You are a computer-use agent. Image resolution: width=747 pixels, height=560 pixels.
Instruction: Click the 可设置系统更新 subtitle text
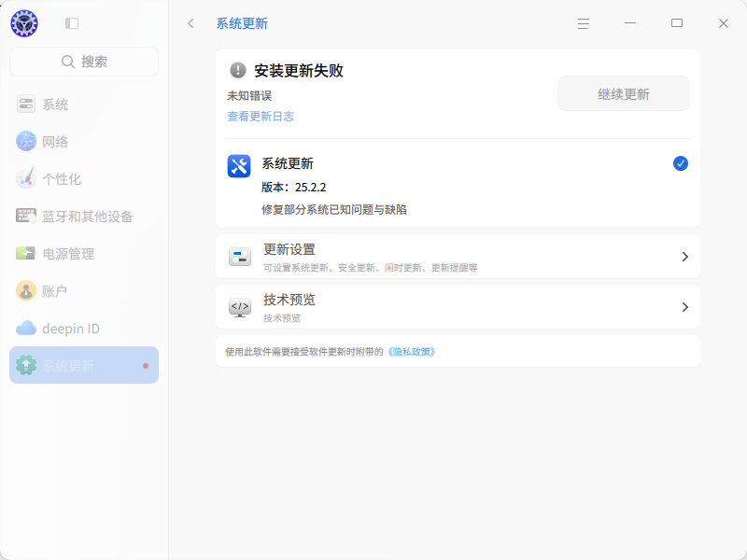click(370, 268)
